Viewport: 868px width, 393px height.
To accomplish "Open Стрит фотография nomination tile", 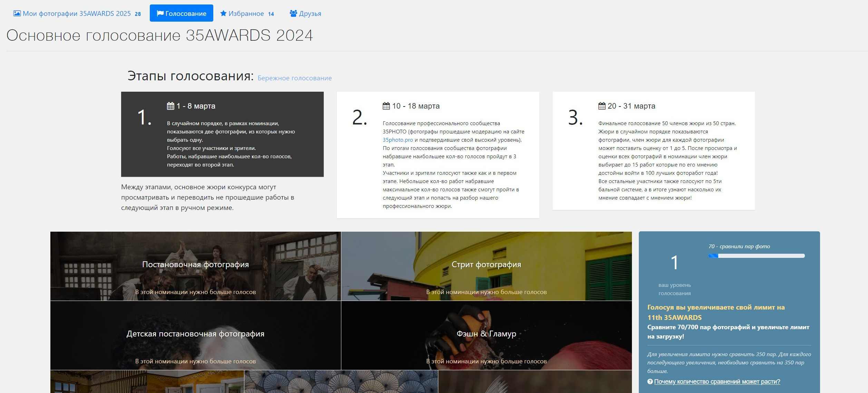I will click(486, 265).
